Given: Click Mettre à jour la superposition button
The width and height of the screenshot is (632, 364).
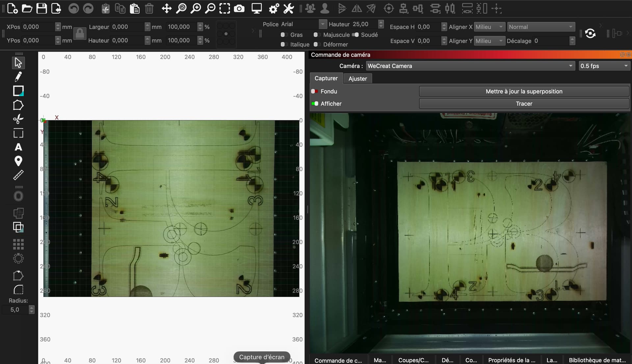Looking at the screenshot, I should point(524,91).
